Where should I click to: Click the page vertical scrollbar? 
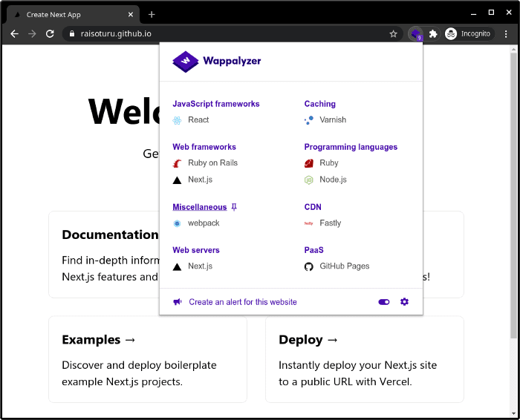click(x=513, y=196)
